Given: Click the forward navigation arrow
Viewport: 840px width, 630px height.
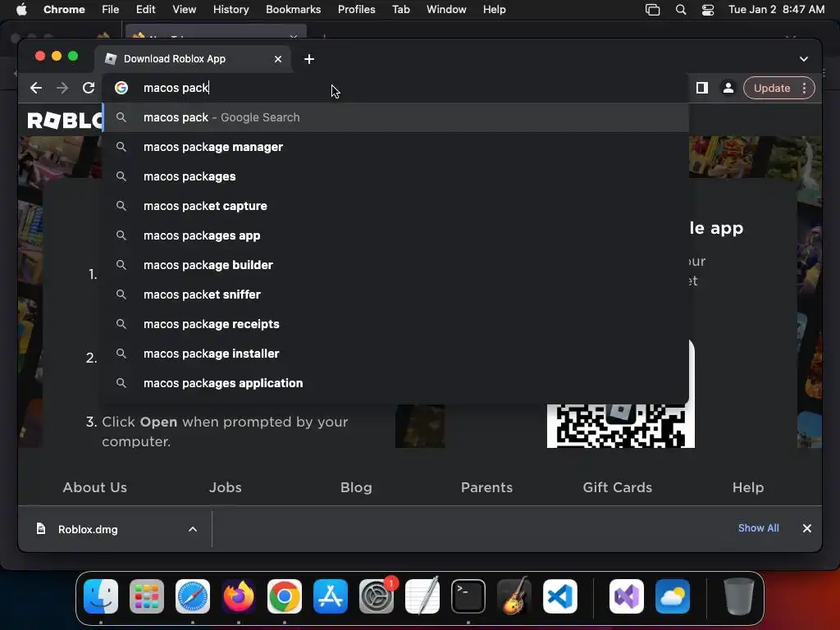Looking at the screenshot, I should [x=62, y=88].
